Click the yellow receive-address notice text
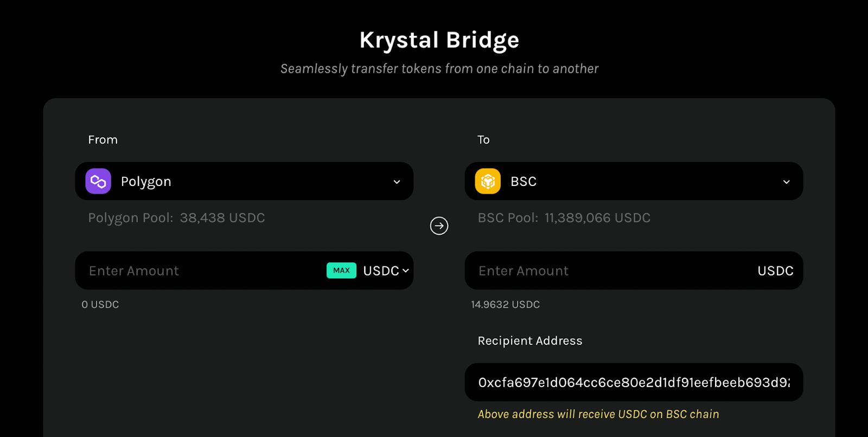The height and width of the screenshot is (437, 868). 598,414
